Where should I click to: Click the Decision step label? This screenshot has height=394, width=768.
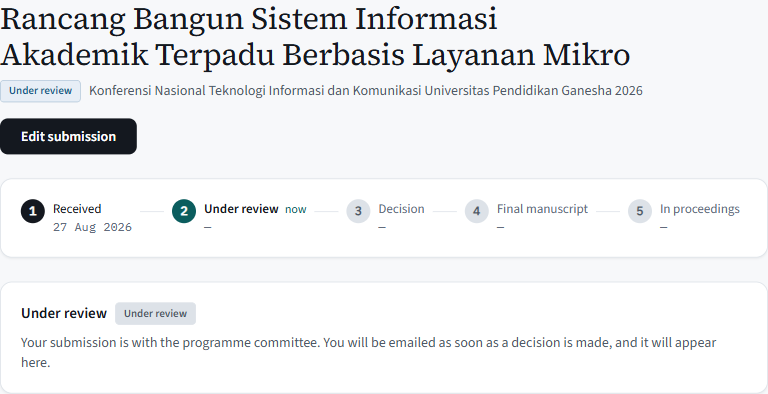pyautogui.click(x=401, y=209)
